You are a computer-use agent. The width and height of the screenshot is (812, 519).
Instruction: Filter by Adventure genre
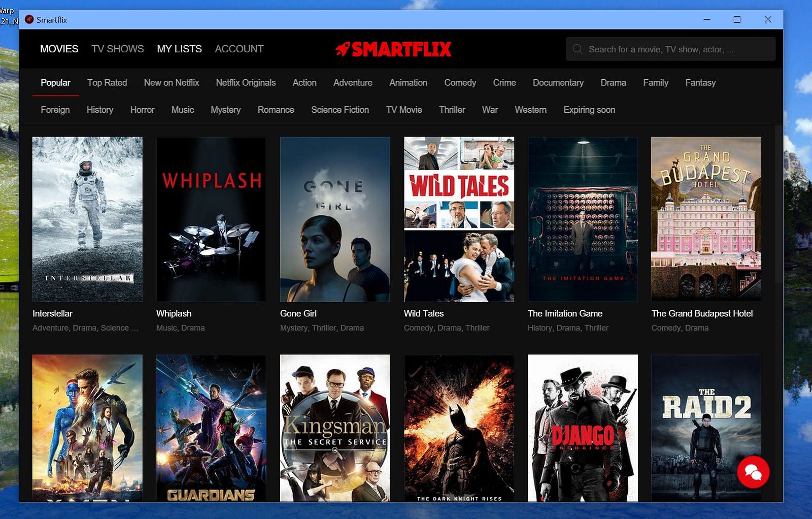click(353, 83)
